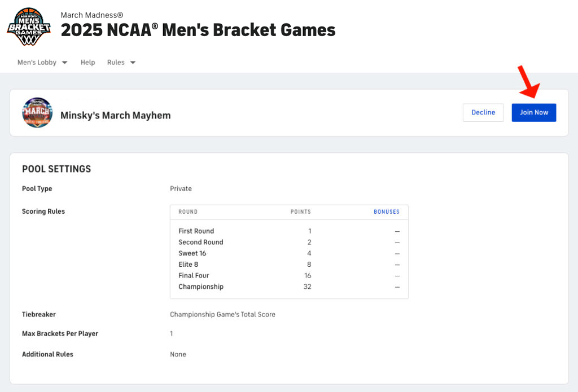Click the ROUND column header

click(x=188, y=212)
